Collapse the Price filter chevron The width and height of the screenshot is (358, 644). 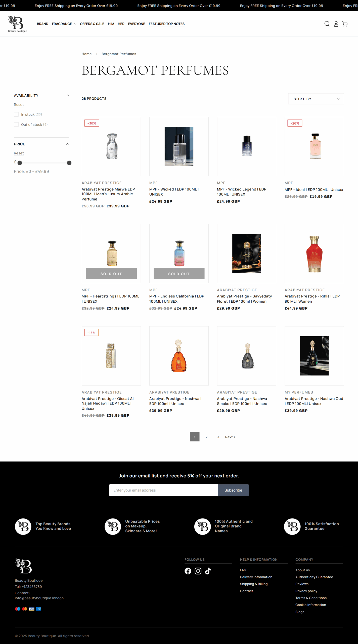(x=68, y=144)
